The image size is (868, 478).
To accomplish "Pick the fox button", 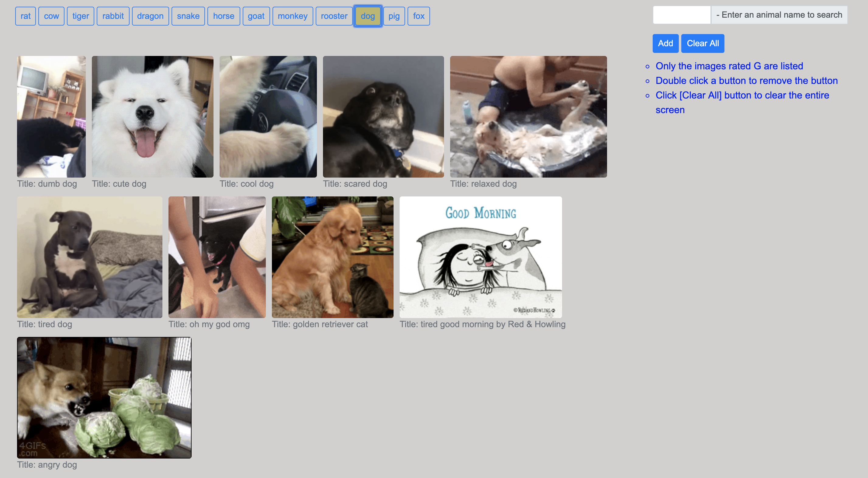I will point(418,16).
